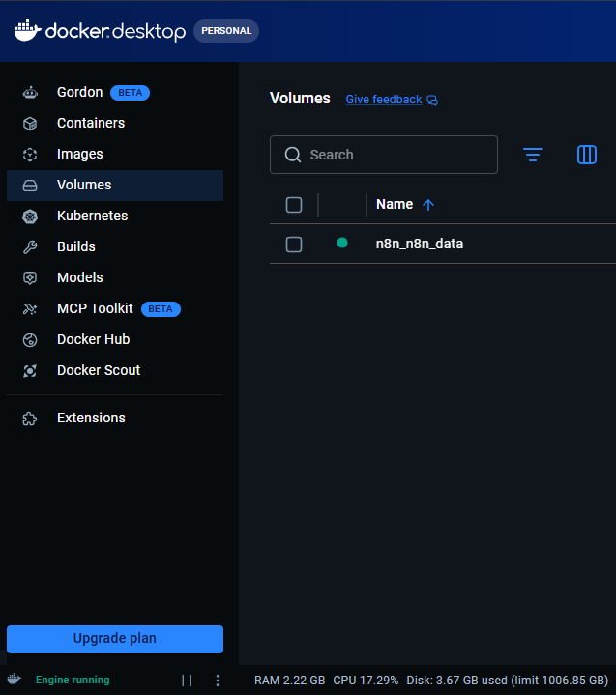This screenshot has width=616, height=695.
Task: Click the Containers cube icon
Action: (x=30, y=123)
